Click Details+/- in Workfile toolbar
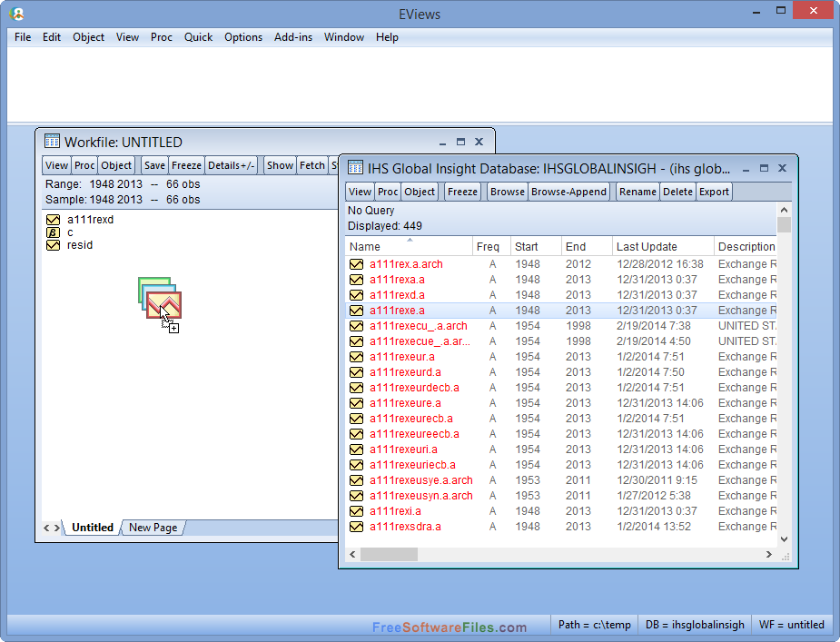This screenshot has height=642, width=840. tap(231, 165)
